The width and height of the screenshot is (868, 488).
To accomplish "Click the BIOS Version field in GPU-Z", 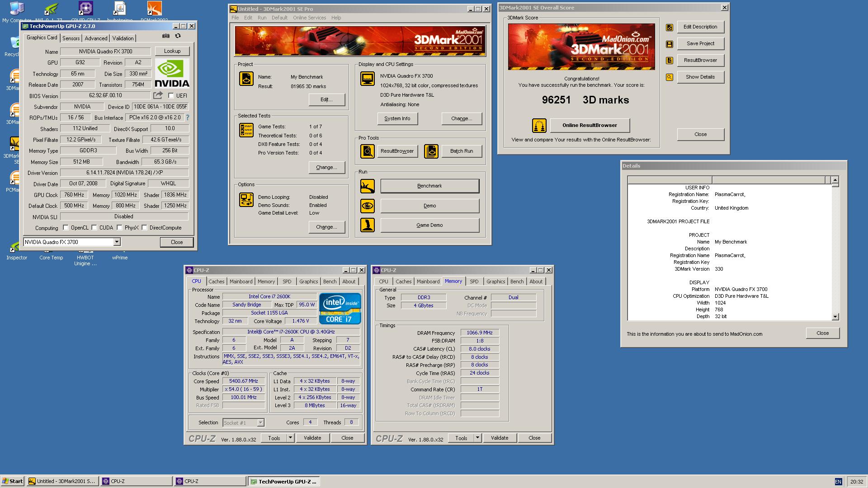I will [x=105, y=95].
